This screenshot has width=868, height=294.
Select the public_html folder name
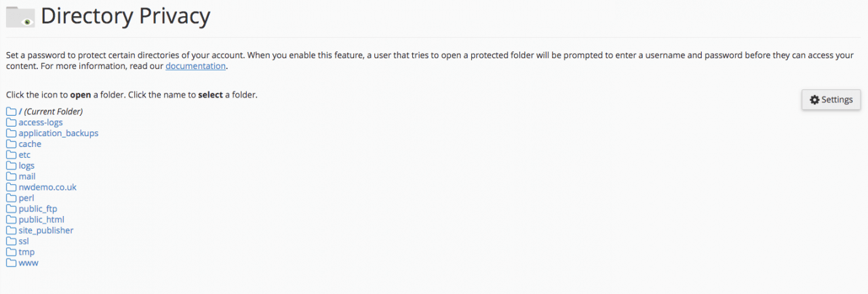41,219
